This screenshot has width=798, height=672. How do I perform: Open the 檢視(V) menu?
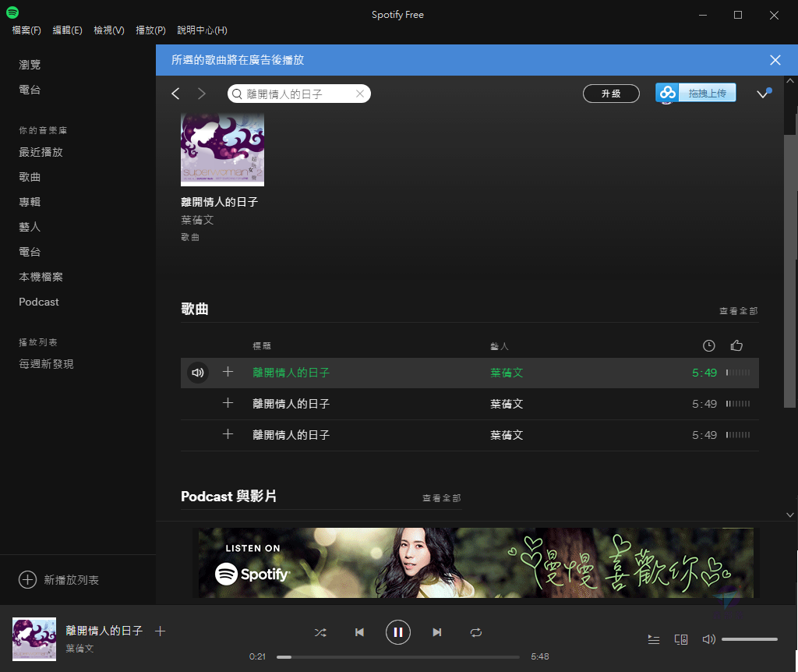[x=109, y=30]
